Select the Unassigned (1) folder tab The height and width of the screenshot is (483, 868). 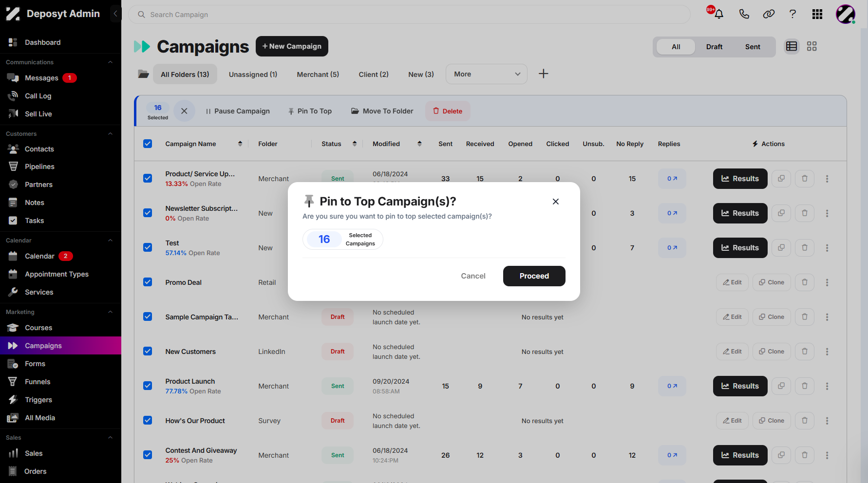(x=253, y=74)
